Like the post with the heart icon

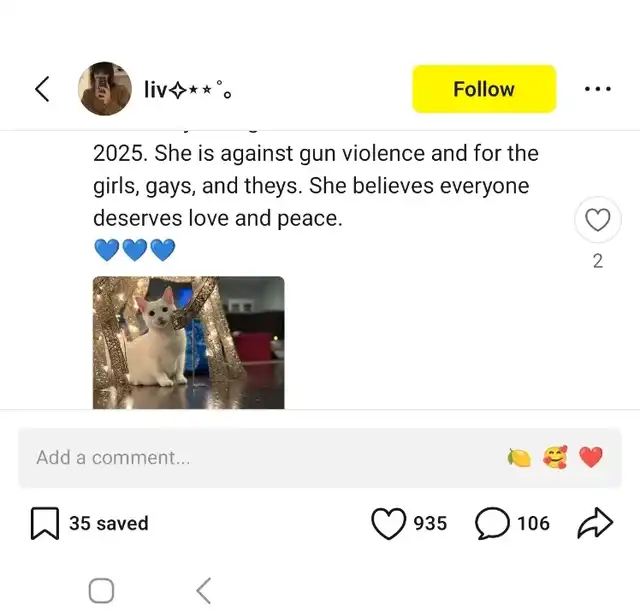pyautogui.click(x=388, y=523)
